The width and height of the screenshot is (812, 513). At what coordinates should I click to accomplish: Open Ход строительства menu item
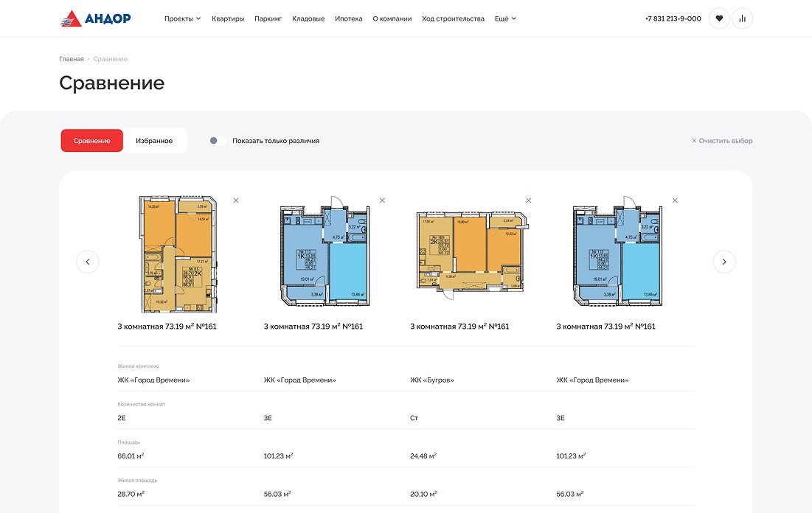pos(453,18)
